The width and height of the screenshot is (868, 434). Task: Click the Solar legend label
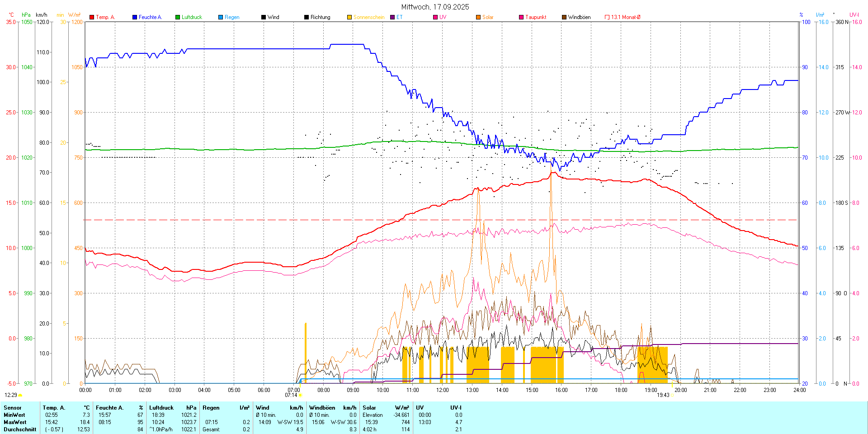pos(488,17)
